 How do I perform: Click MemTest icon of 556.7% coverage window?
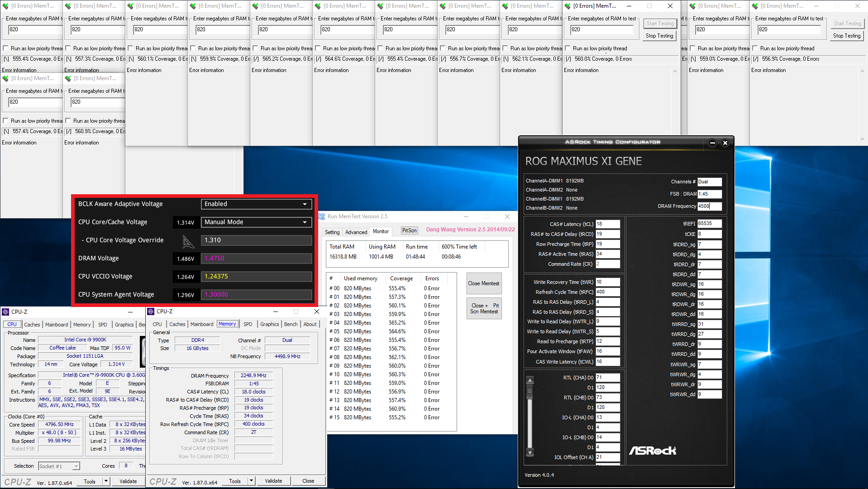[443, 6]
